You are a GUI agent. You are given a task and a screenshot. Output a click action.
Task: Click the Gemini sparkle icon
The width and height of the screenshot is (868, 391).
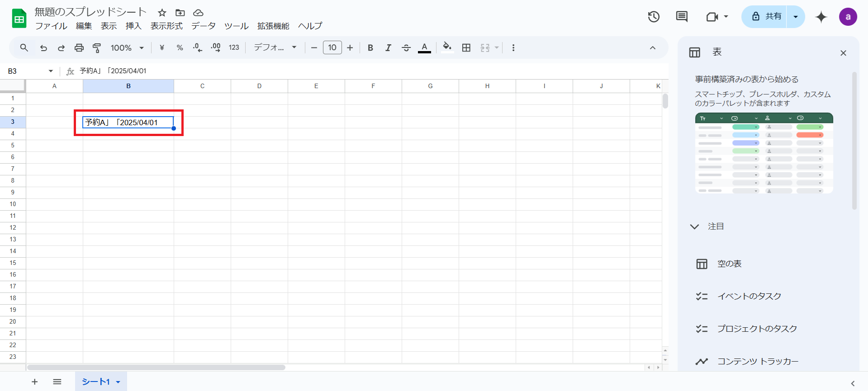[x=821, y=17]
